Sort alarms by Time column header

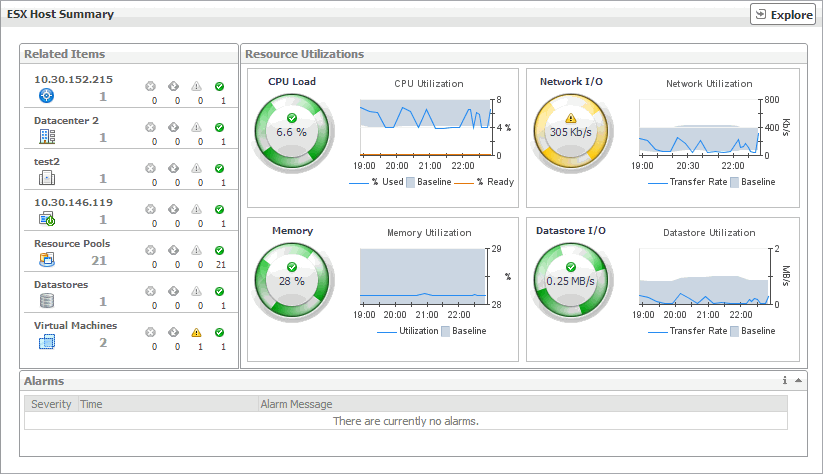tap(91, 404)
